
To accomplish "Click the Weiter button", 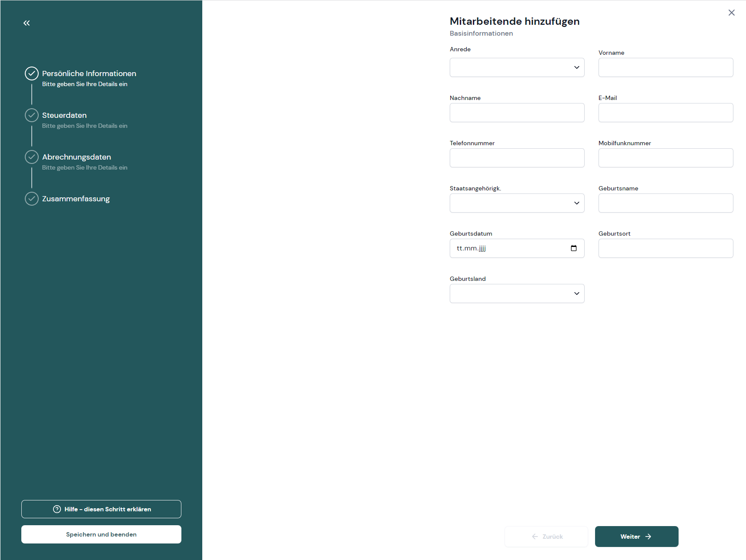I will point(637,537).
